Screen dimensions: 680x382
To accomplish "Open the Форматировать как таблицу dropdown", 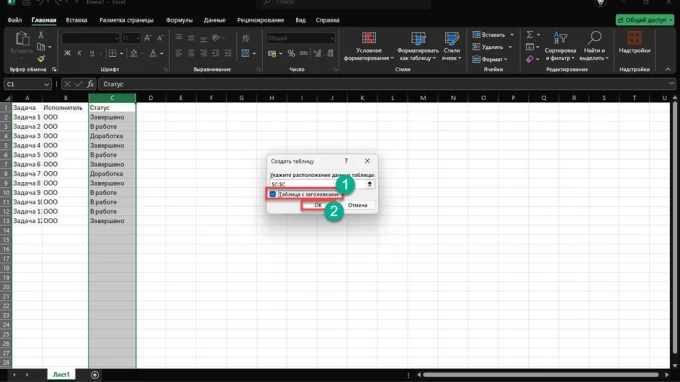I will click(418, 46).
